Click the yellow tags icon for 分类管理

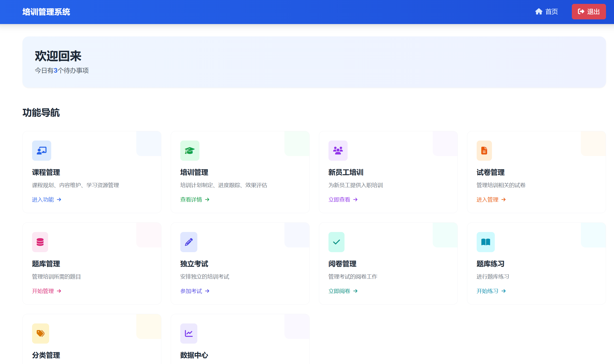40,334
